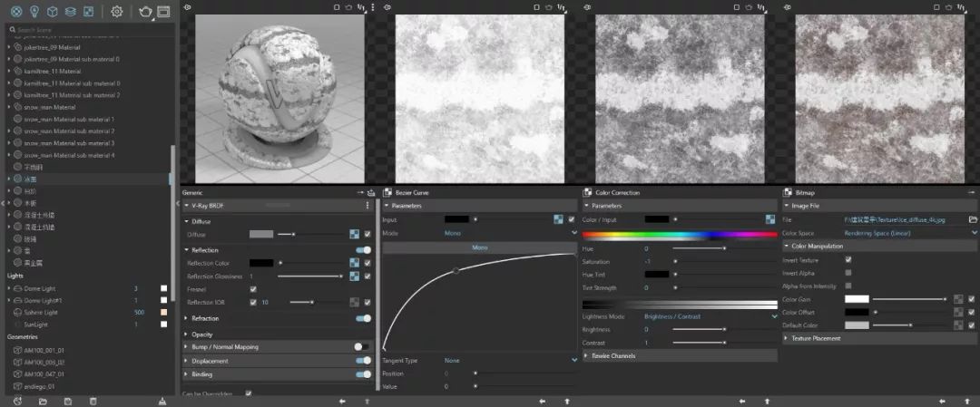Viewport: 980px width, 407px height.
Task: Toggle the Bump / Normal Mapping switch
Action: coord(362,346)
